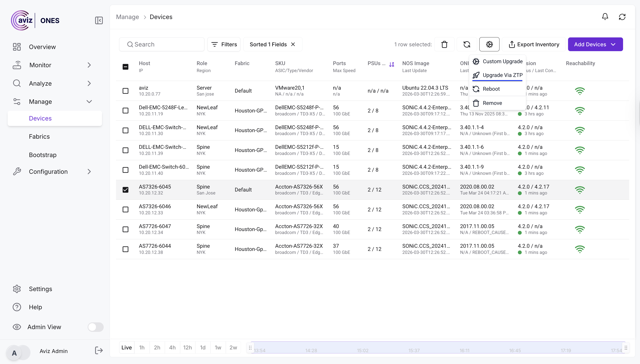
Task: Open the upgrade gear icon menu
Action: (x=489, y=44)
